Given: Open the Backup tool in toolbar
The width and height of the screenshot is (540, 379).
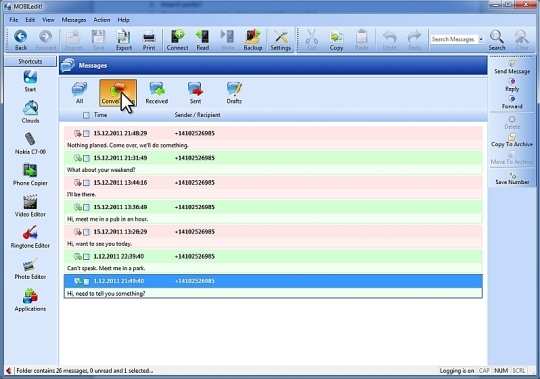Looking at the screenshot, I should point(253,40).
